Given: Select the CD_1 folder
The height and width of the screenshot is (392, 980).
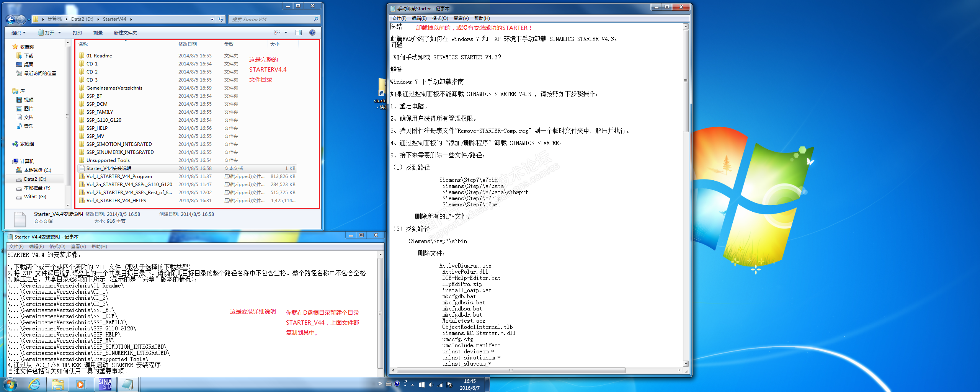Looking at the screenshot, I should pos(92,64).
